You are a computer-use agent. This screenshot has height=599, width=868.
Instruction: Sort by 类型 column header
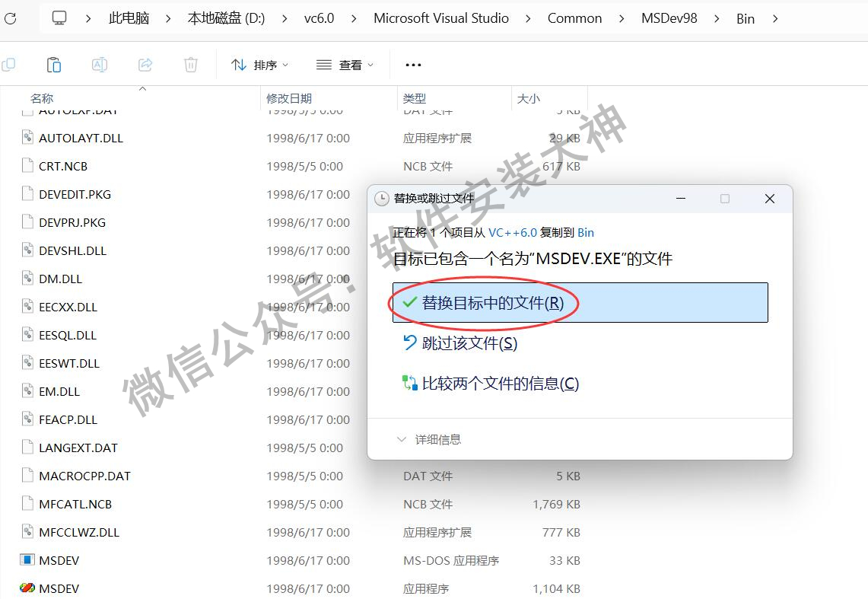(x=415, y=98)
